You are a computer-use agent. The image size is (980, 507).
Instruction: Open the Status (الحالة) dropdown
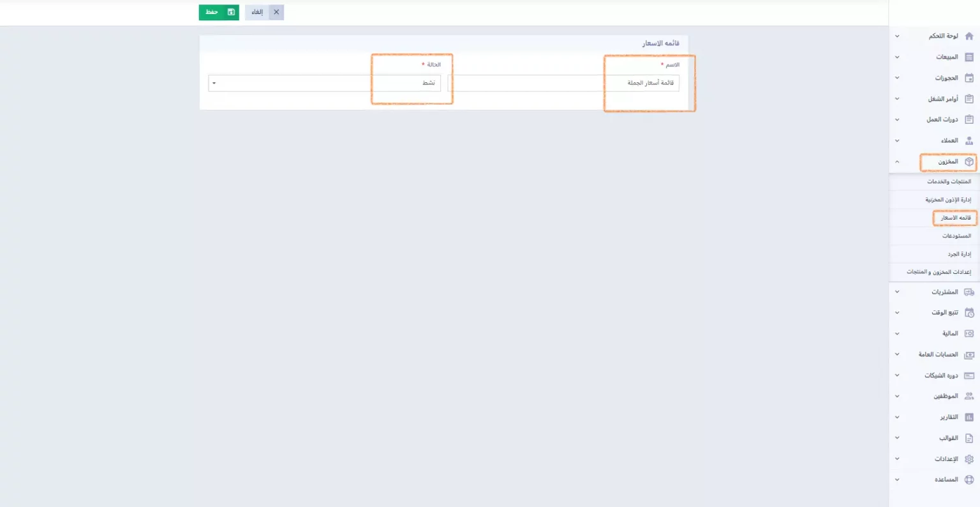click(x=324, y=83)
